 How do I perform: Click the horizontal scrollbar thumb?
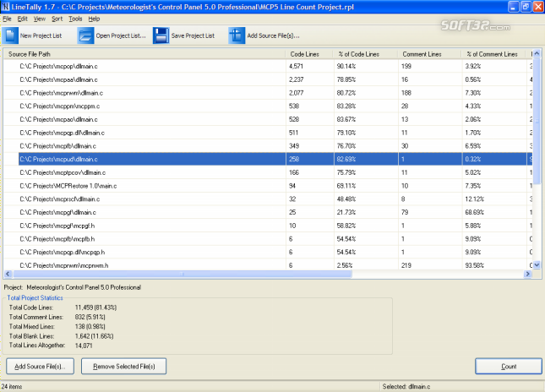point(183,274)
